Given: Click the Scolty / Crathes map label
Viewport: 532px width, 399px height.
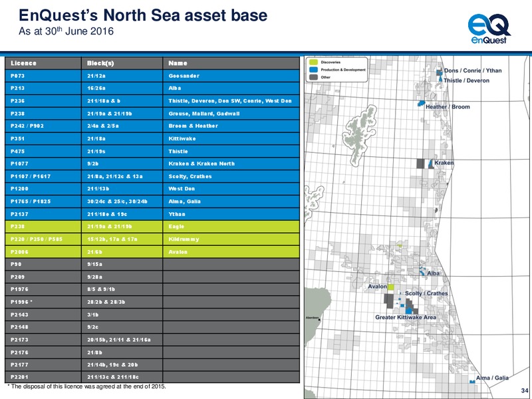Looking at the screenshot, I should point(426,293).
